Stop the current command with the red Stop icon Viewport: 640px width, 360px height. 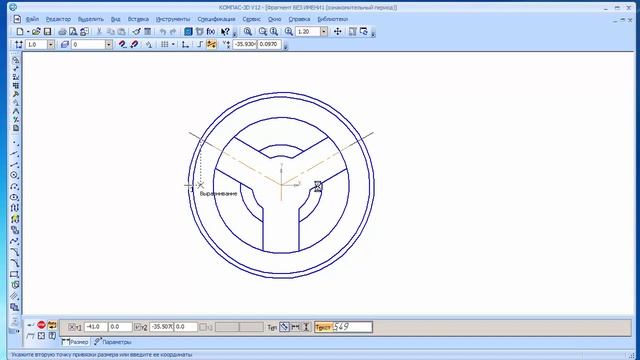[x=41, y=325]
